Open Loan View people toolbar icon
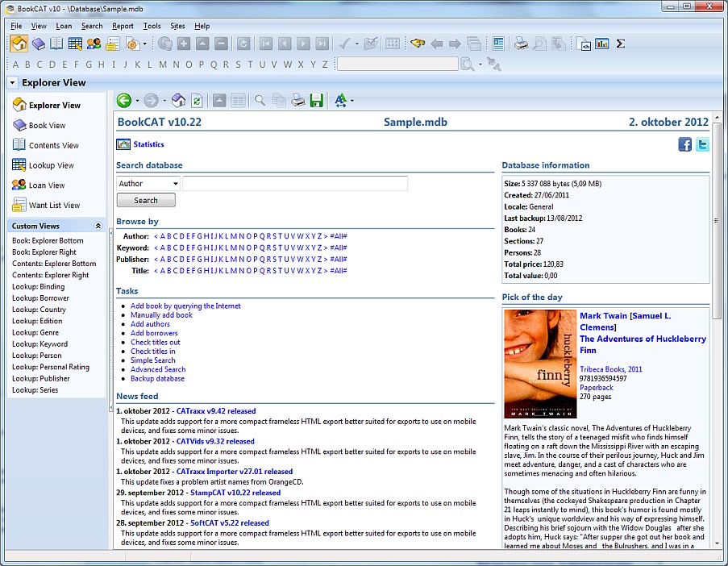The width and height of the screenshot is (728, 566). coord(94,44)
